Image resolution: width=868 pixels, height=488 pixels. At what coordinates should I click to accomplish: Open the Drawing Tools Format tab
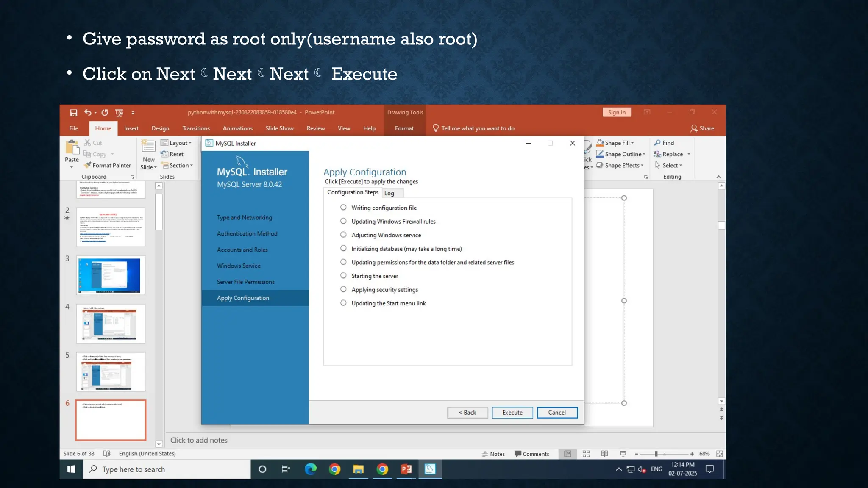pyautogui.click(x=404, y=128)
